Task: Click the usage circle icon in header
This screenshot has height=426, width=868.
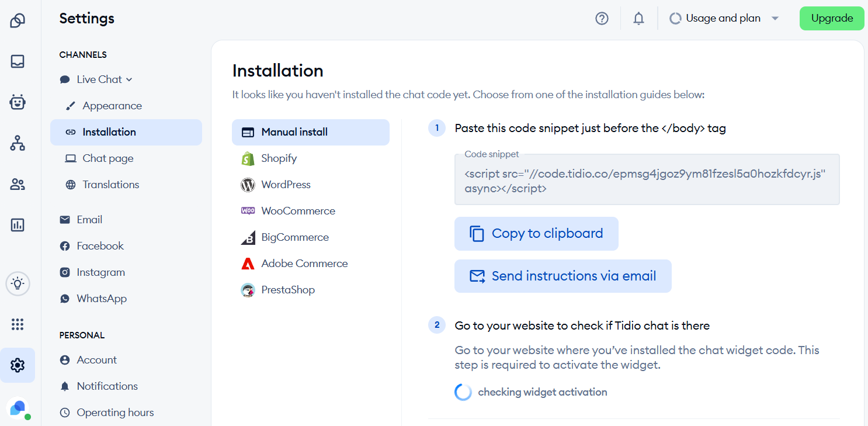Action: [x=675, y=19]
